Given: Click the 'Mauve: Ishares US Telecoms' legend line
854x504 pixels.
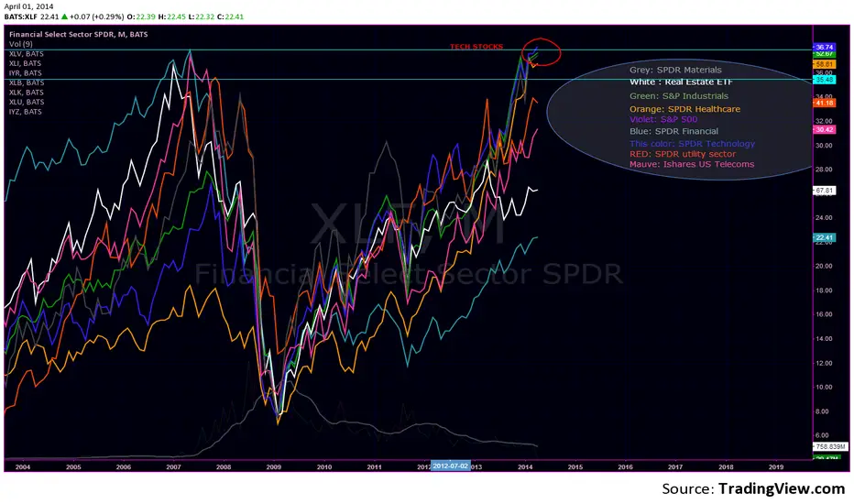Looking at the screenshot, I should pos(692,164).
